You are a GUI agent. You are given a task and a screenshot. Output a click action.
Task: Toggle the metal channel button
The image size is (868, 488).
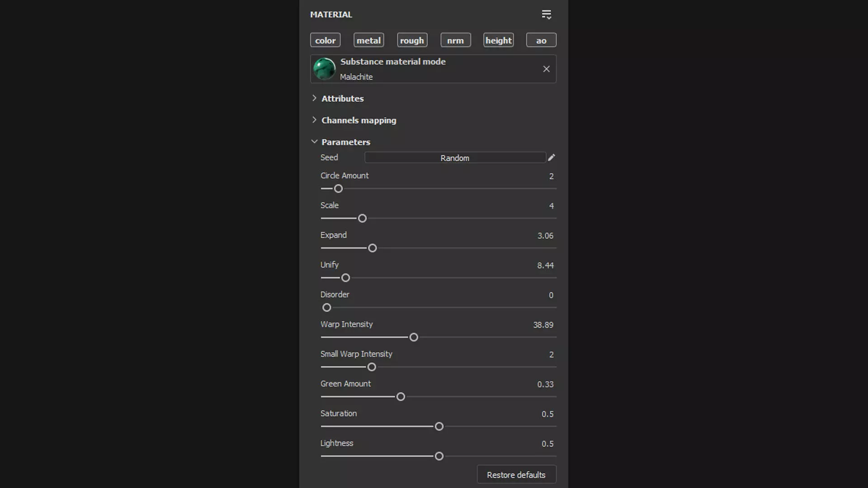point(368,40)
